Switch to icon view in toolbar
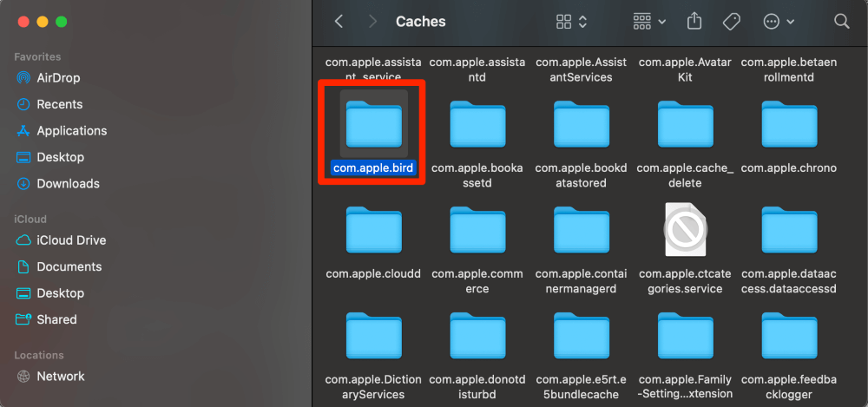868x407 pixels. click(563, 22)
